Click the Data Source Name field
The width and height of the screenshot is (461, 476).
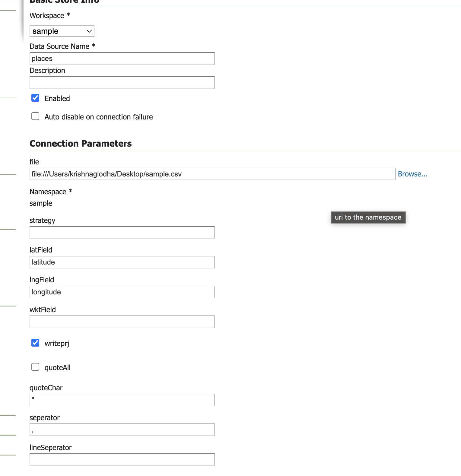click(x=122, y=59)
